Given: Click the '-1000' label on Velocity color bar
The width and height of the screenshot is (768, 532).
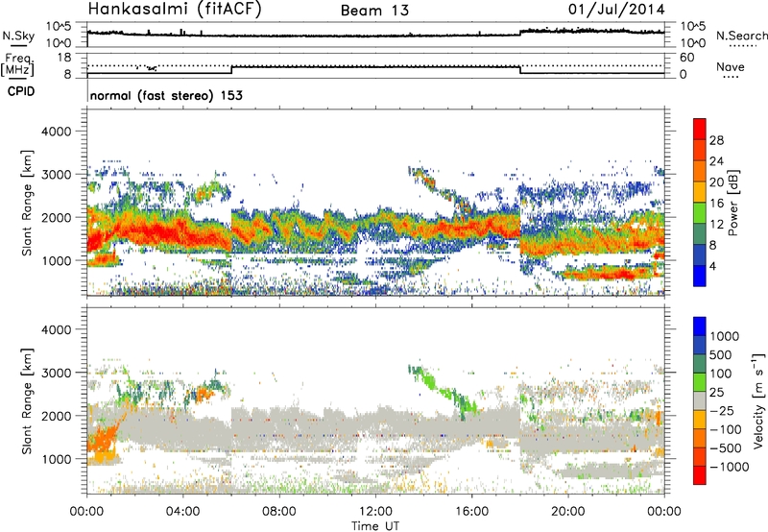Looking at the screenshot, I should tap(730, 467).
